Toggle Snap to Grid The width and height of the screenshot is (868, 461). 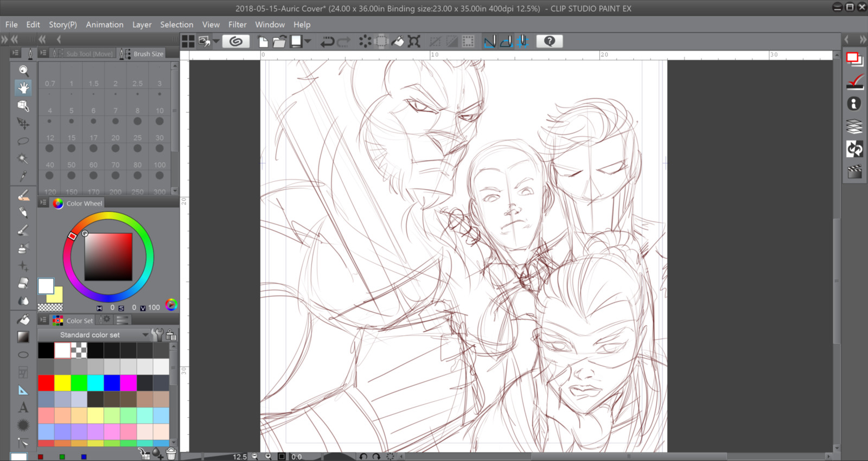pos(523,42)
